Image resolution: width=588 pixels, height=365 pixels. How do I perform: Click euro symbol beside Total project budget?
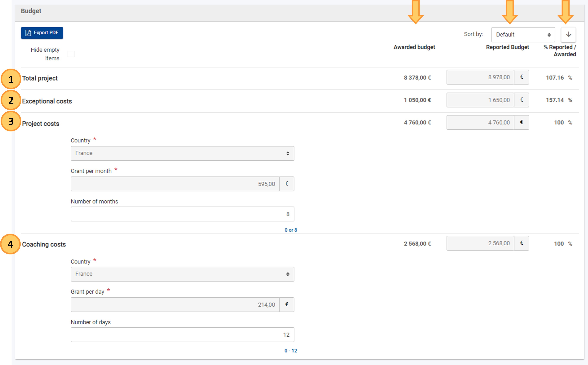click(522, 77)
